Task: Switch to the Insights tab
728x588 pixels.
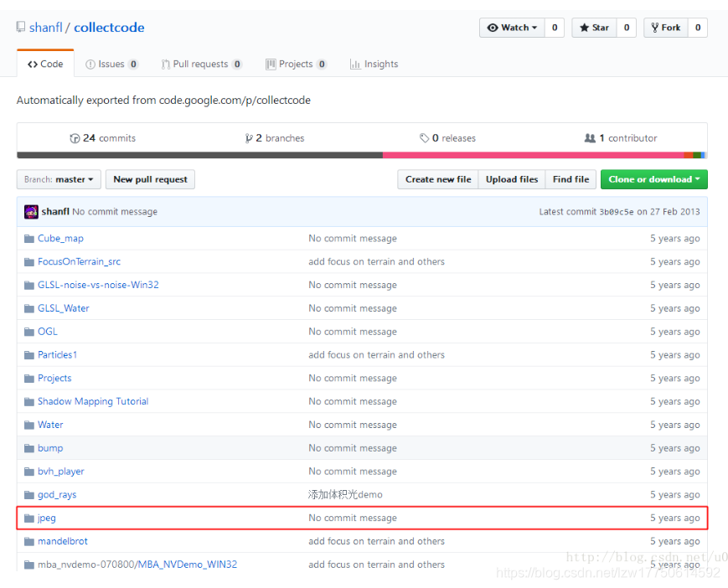Action: click(374, 64)
